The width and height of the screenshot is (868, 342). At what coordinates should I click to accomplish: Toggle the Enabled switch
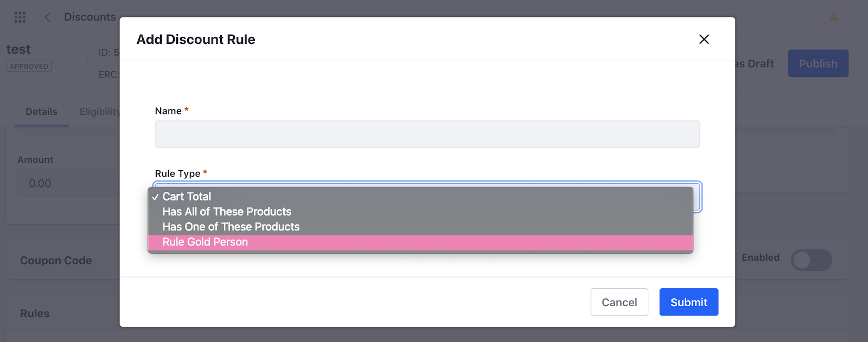pos(811,260)
